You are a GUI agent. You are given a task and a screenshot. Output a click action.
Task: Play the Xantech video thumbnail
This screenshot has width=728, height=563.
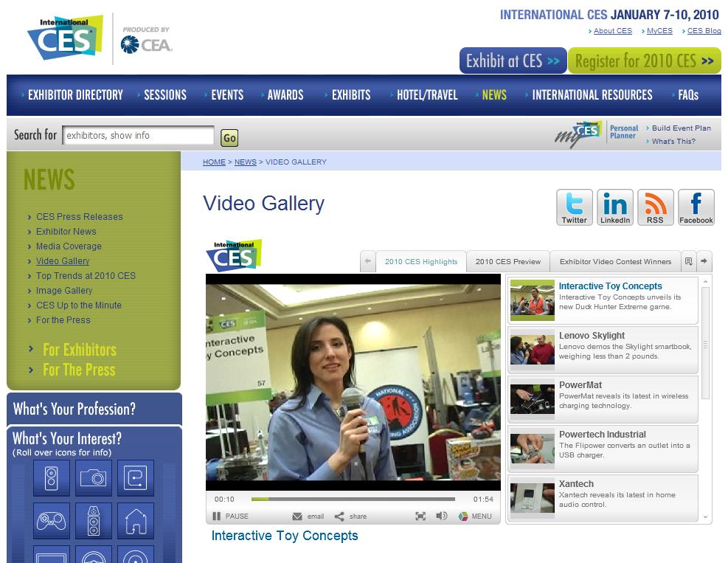[x=532, y=497]
